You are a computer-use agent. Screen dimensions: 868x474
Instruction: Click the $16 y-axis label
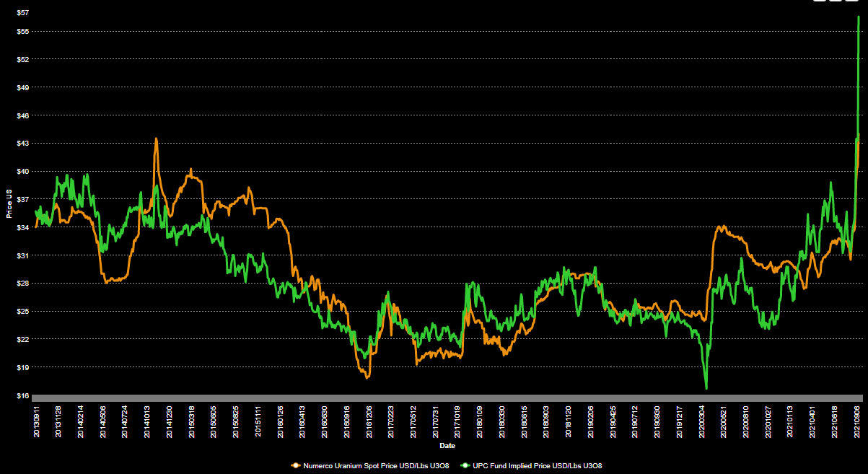22,395
